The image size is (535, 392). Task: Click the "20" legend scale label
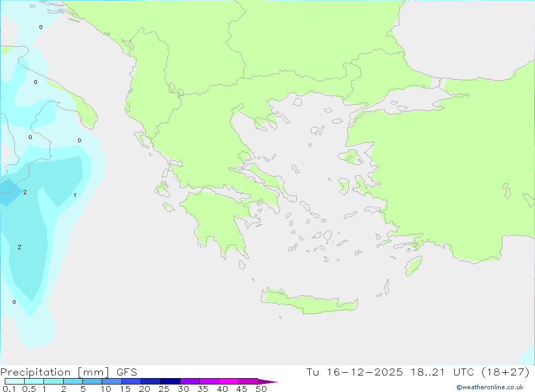pyautogui.click(x=144, y=389)
